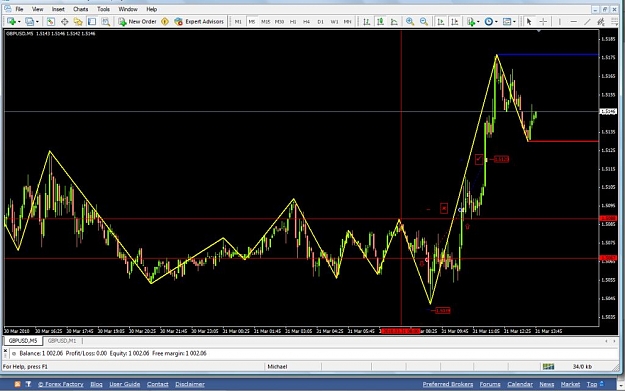This screenshot has width=625, height=391.
Task: Open the Strategy Tester
Action: pyautogui.click(x=106, y=22)
